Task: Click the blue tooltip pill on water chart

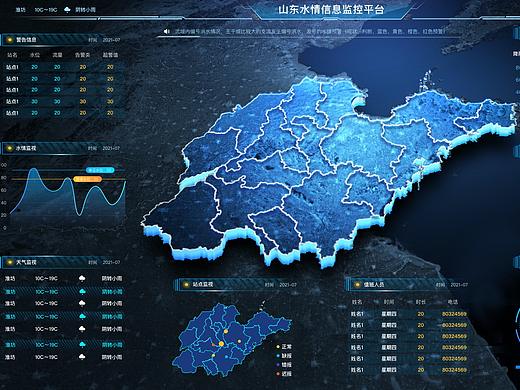Action: [100, 170]
